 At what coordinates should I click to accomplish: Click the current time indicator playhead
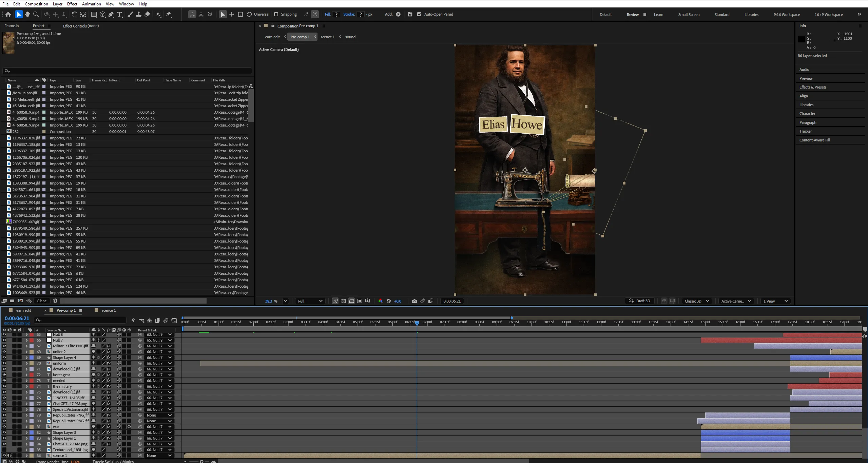[x=417, y=323]
